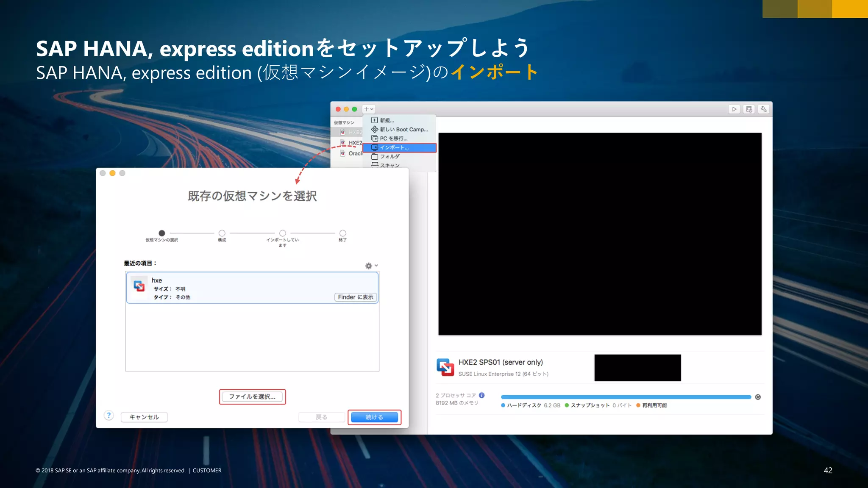Select the second HXE2 entry in the sidebar
The width and height of the screenshot is (868, 488).
click(x=347, y=143)
